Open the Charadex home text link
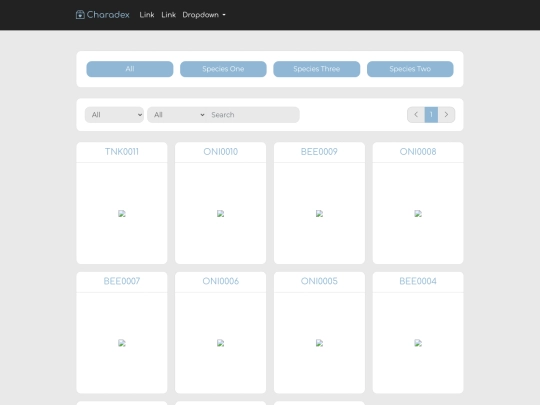This screenshot has height=405, width=540. (108, 15)
